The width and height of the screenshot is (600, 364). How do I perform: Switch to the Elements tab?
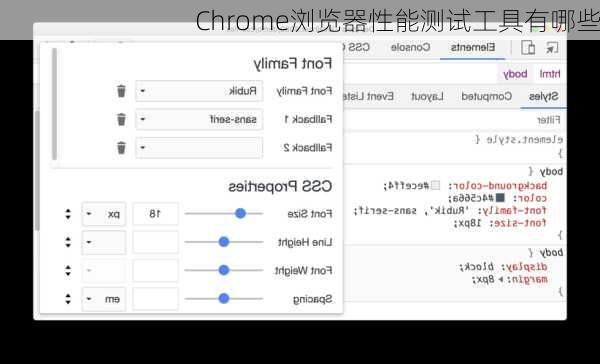point(473,48)
